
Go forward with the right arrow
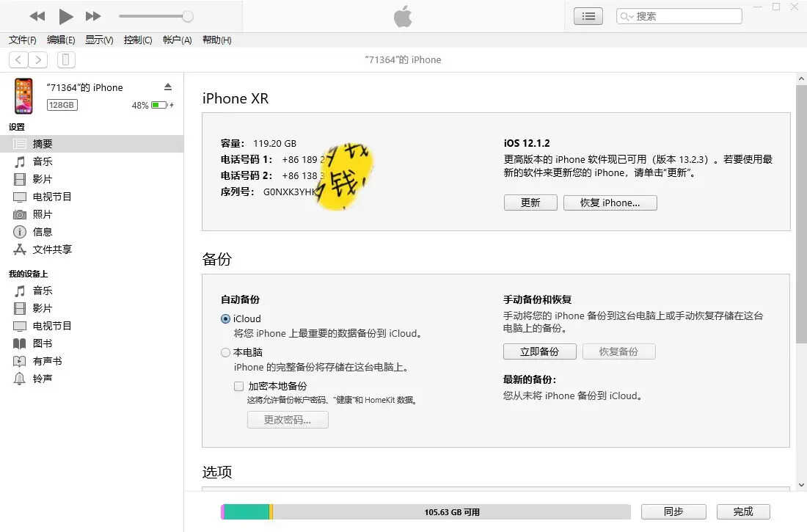click(x=38, y=59)
